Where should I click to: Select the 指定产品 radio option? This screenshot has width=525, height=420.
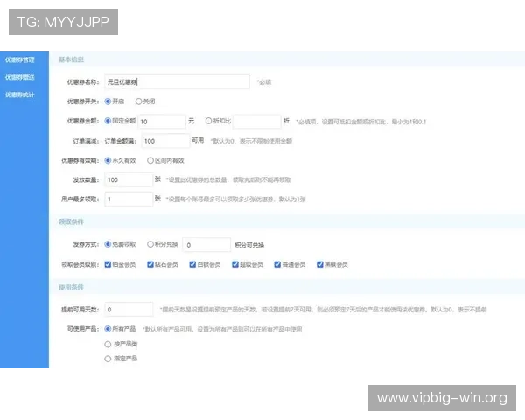click(x=108, y=359)
